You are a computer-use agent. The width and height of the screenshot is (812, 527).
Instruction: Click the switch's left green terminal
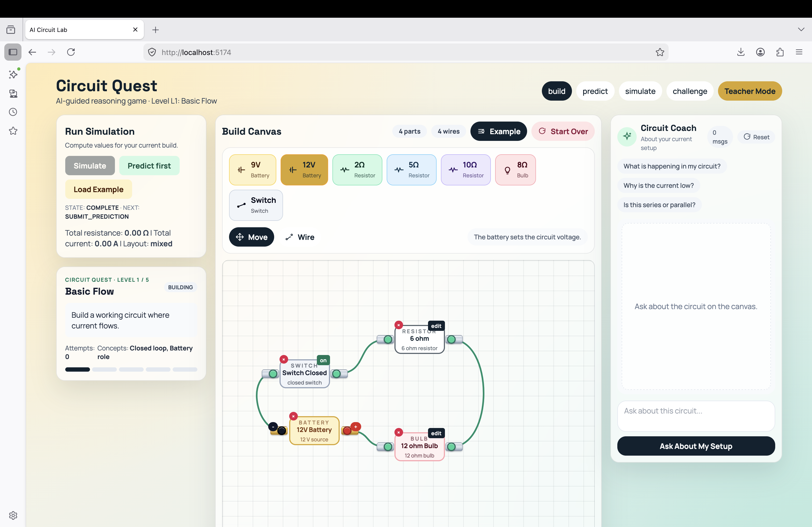pos(273,374)
